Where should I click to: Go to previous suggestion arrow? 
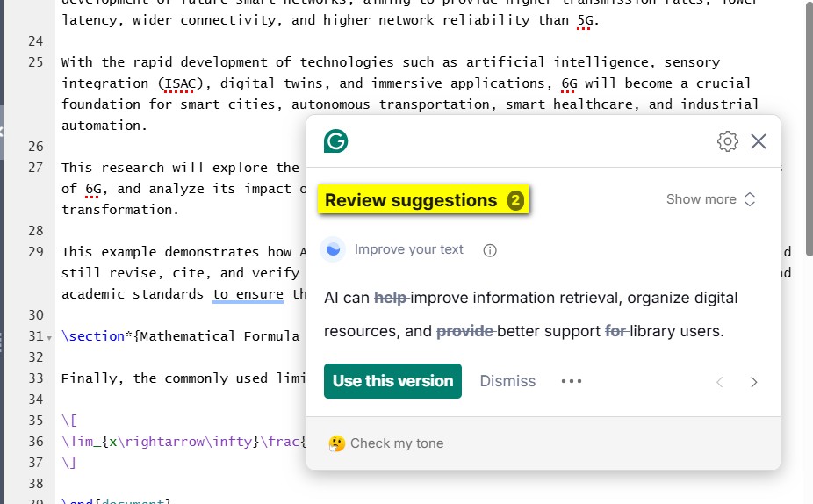(x=720, y=382)
